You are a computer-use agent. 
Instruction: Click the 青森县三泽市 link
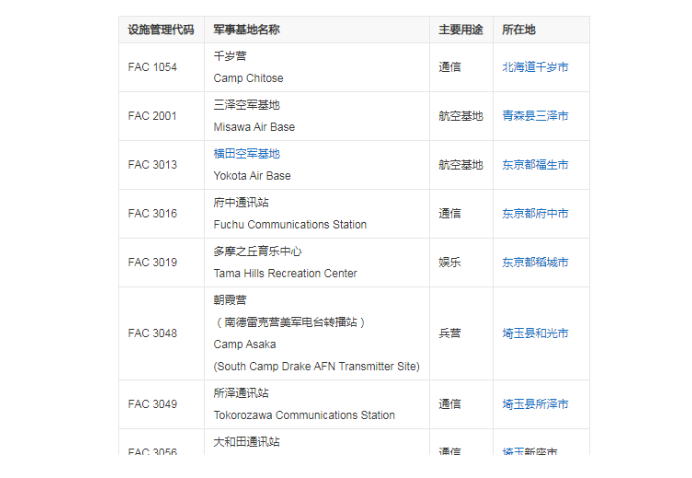(x=535, y=116)
